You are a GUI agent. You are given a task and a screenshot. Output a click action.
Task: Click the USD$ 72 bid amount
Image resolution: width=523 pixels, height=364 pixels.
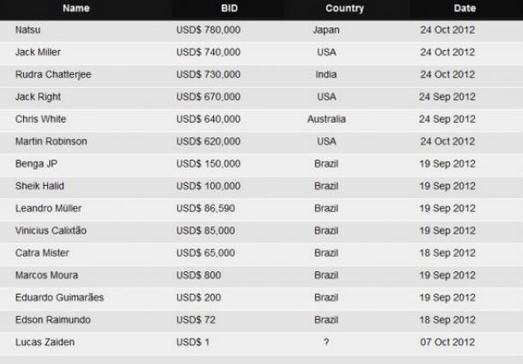[x=196, y=320]
